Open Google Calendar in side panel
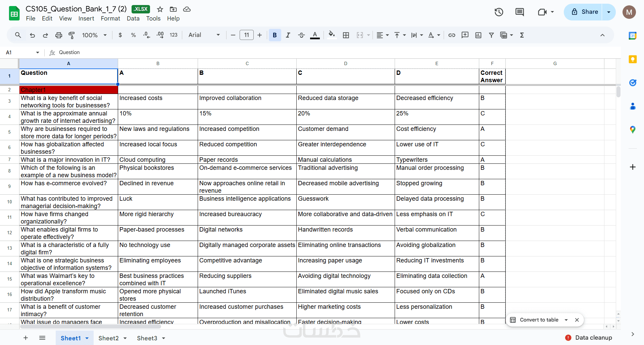Image resolution: width=644 pixels, height=345 pixels. pos(633,36)
